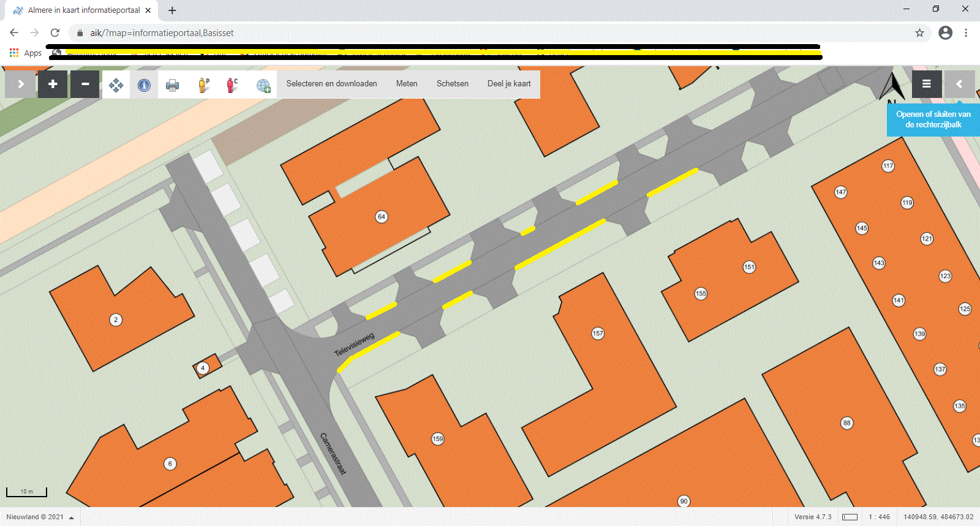This screenshot has width=980, height=526.
Task: Click the printer icon
Action: [173, 85]
